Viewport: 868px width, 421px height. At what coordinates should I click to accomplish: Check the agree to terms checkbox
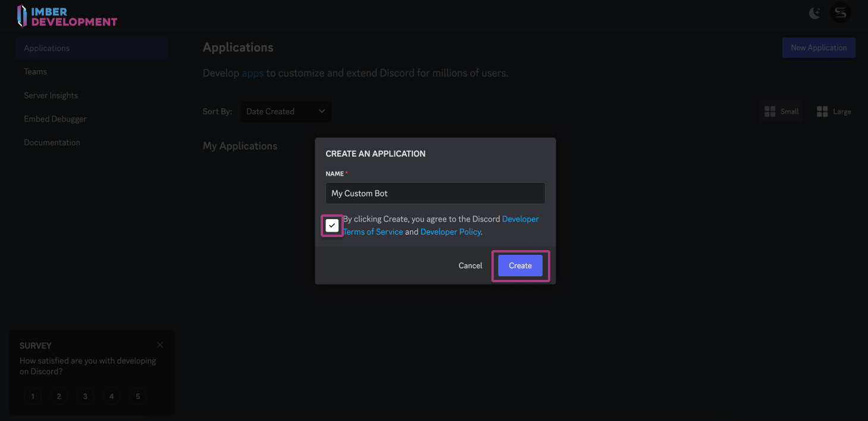[332, 226]
